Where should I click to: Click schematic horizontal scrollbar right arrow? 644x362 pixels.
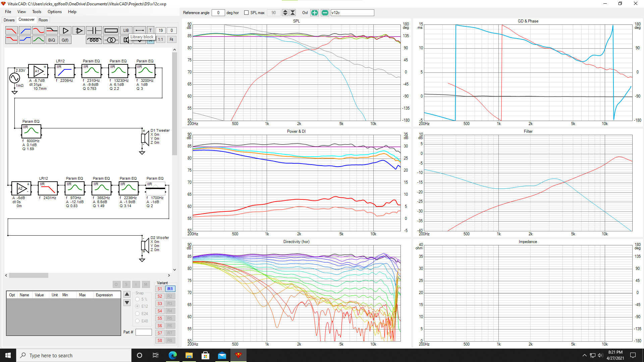pos(169,276)
